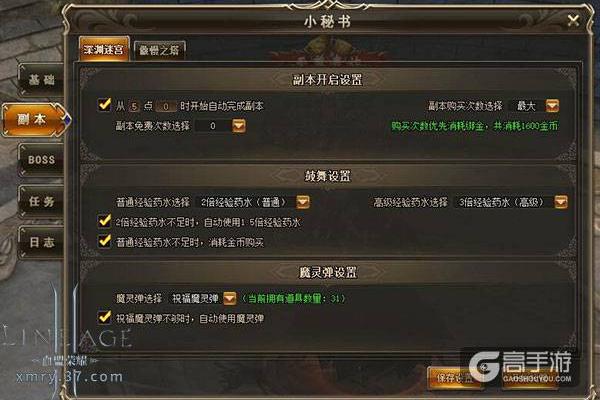Select the 副本 side tab

click(35, 119)
